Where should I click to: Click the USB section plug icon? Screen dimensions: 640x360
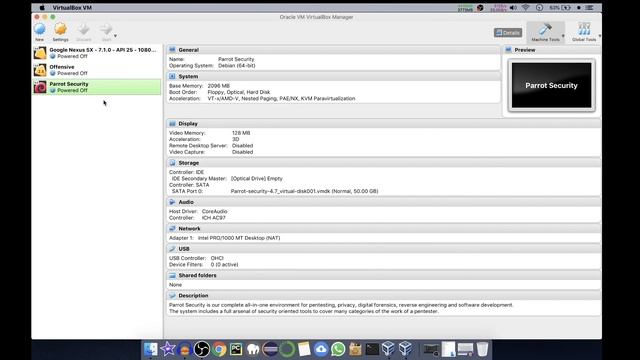point(172,249)
